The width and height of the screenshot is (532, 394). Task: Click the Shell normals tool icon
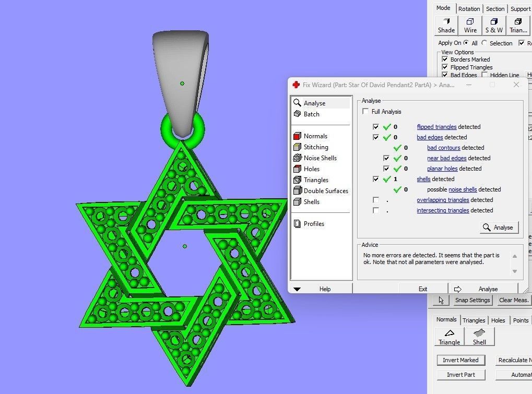tap(479, 337)
